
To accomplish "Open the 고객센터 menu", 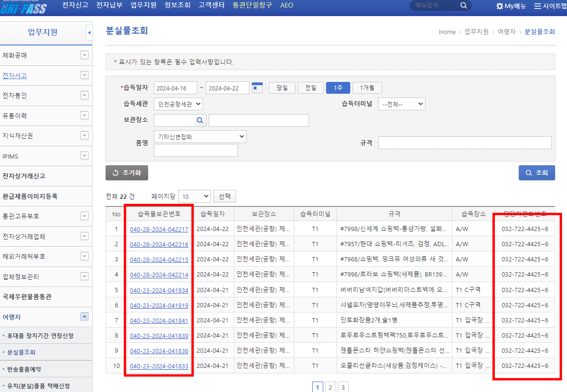I will coord(211,5).
